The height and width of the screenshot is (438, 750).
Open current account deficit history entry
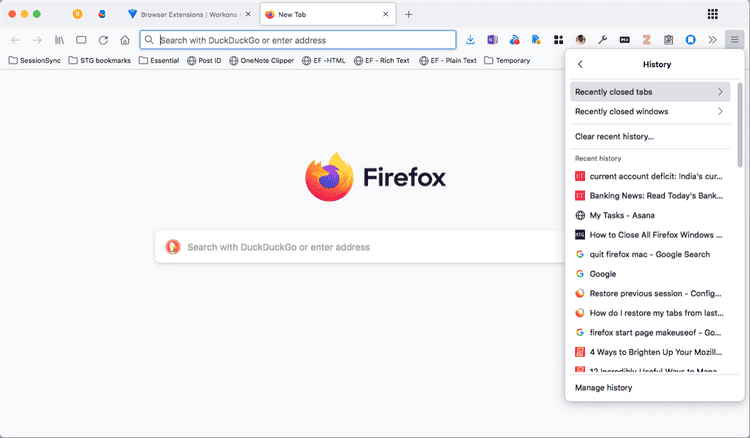650,176
